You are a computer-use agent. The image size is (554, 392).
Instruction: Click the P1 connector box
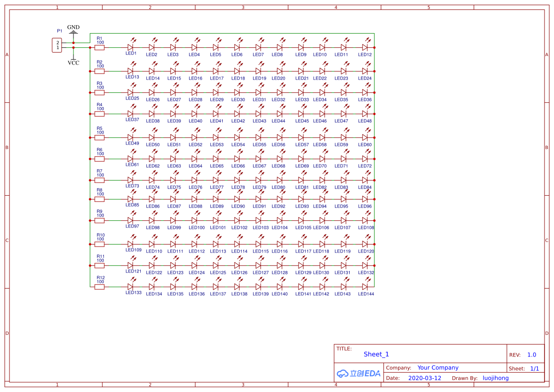57,45
